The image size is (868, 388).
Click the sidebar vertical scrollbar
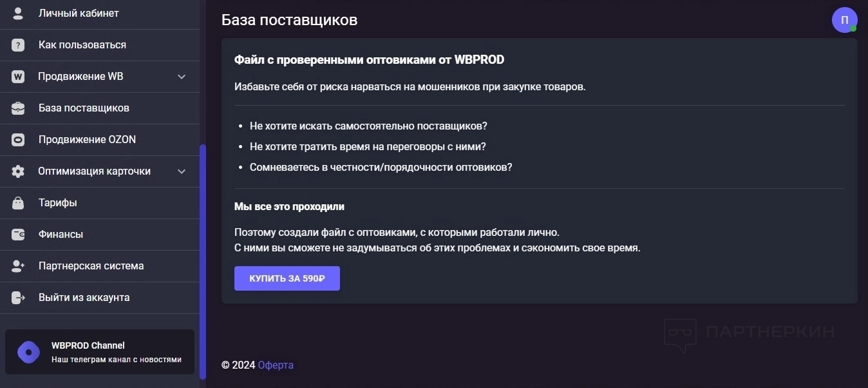(x=203, y=258)
